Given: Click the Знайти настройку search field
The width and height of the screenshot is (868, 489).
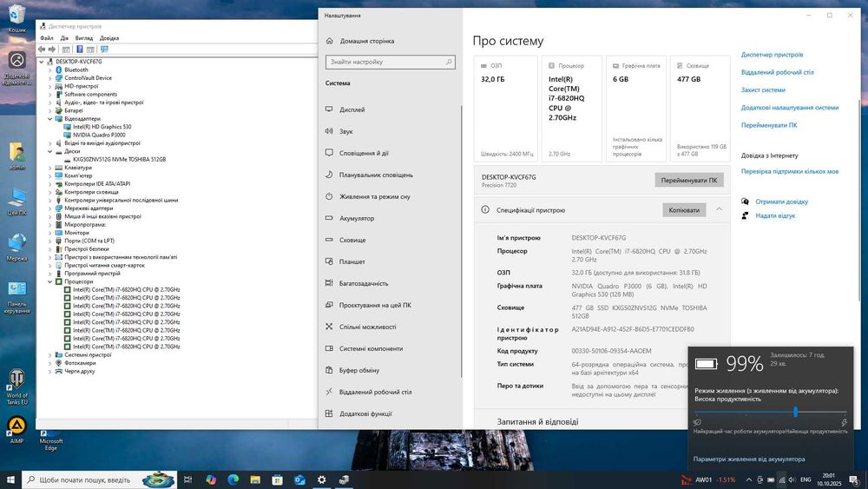Looking at the screenshot, I should (x=391, y=62).
